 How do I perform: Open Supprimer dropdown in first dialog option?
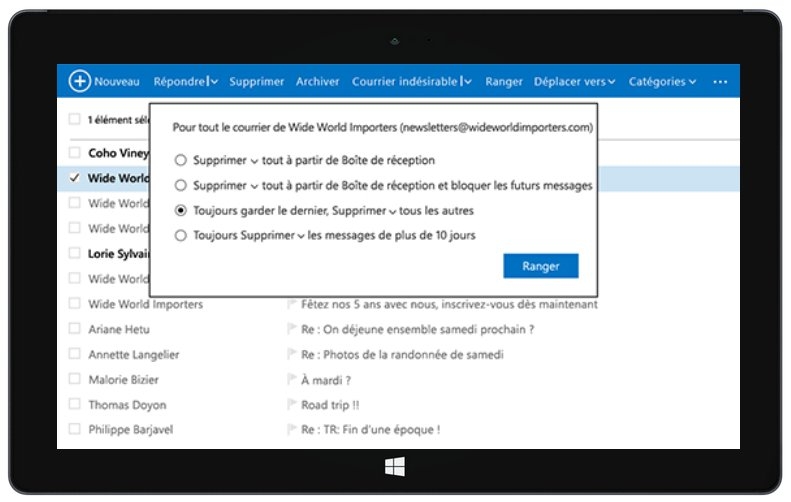pyautogui.click(x=254, y=161)
